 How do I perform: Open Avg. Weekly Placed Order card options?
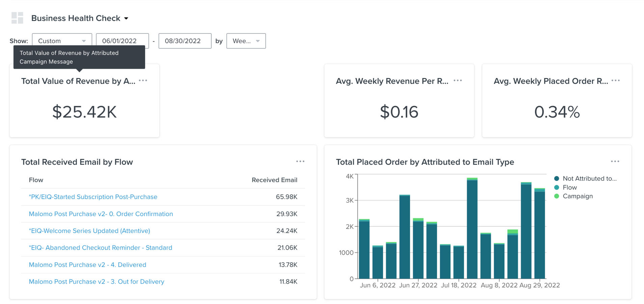tap(615, 81)
